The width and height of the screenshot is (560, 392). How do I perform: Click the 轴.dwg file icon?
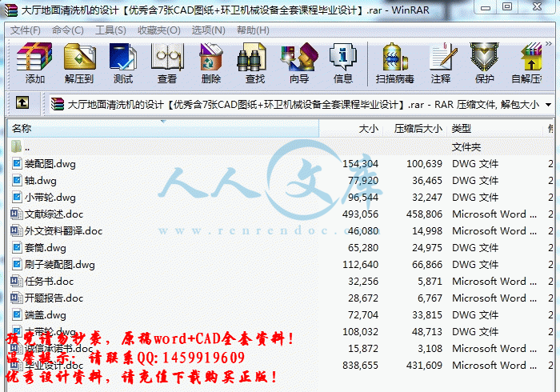[x=17, y=180]
